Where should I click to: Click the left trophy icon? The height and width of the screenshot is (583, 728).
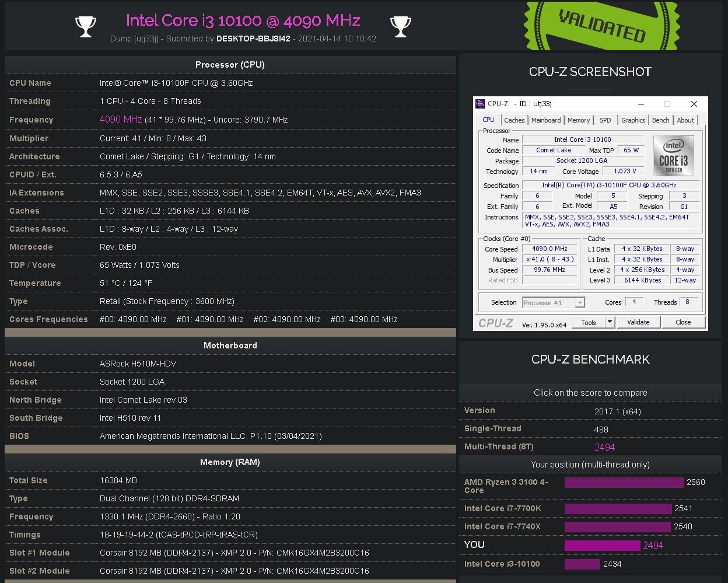coord(86,26)
